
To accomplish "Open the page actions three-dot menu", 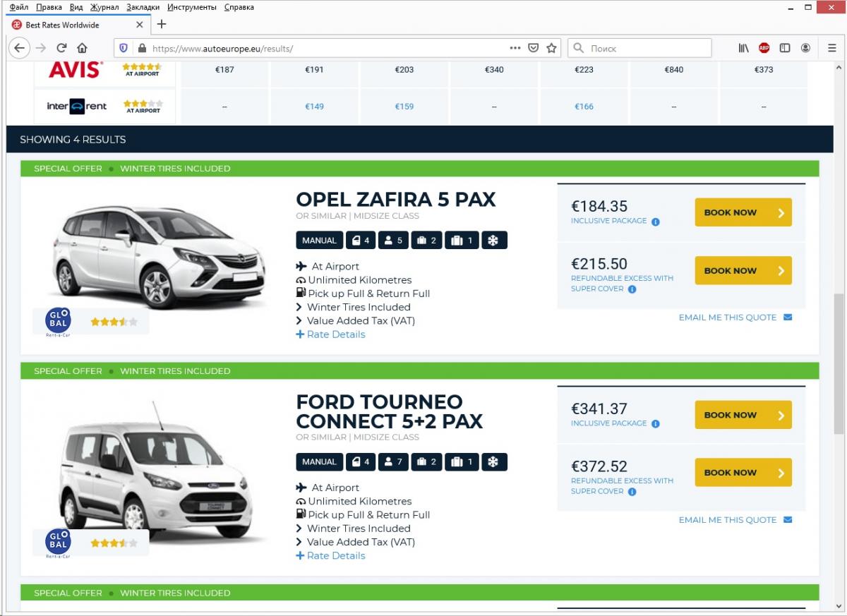I will 515,48.
